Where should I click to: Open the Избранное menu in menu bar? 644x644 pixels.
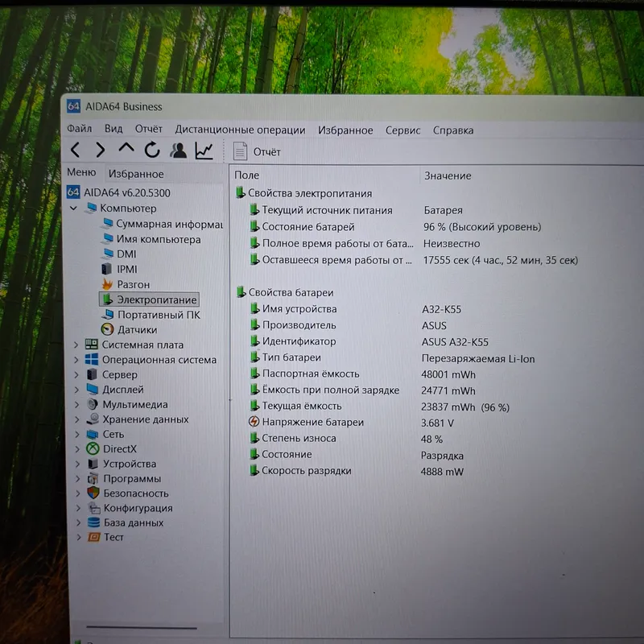click(345, 130)
